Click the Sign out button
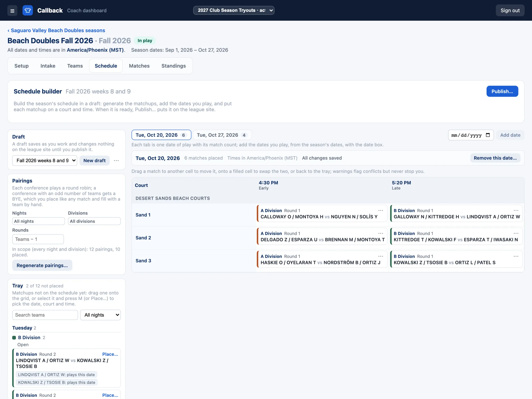 tap(510, 10)
